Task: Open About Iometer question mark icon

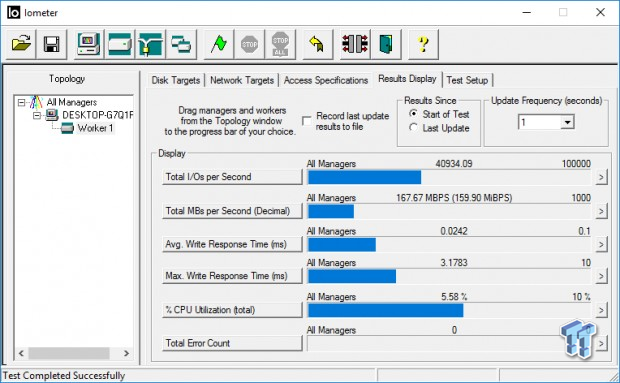Action: tap(423, 44)
